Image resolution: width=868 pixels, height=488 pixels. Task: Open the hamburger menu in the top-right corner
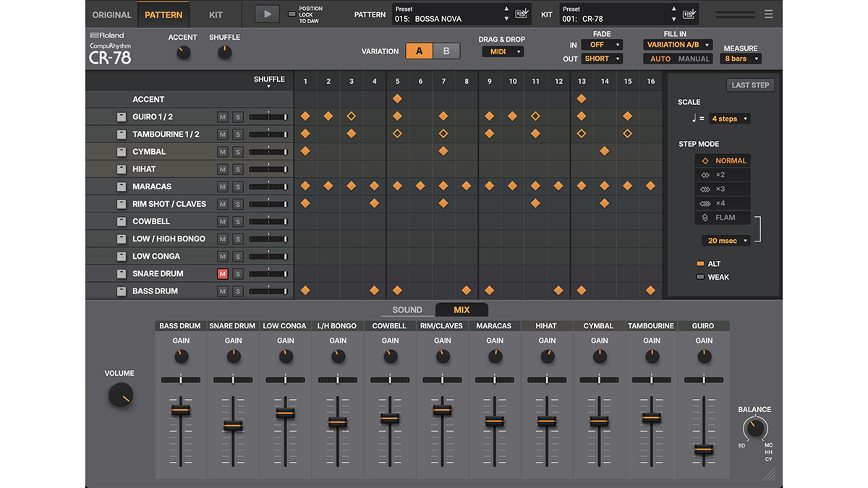[x=769, y=13]
